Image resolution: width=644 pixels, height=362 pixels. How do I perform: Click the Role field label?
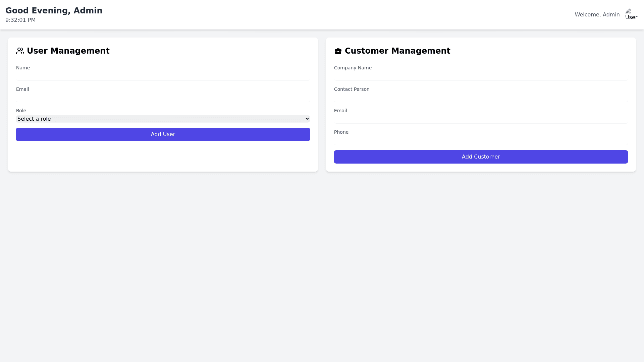tap(21, 111)
